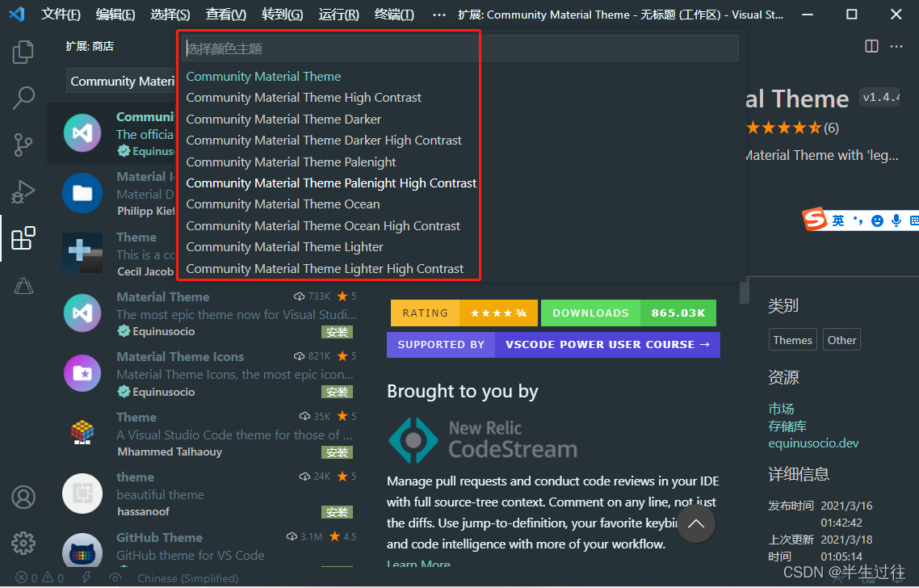Select Community Material Theme Palenight High Contrast
This screenshot has height=588, width=919.
coord(460,183)
